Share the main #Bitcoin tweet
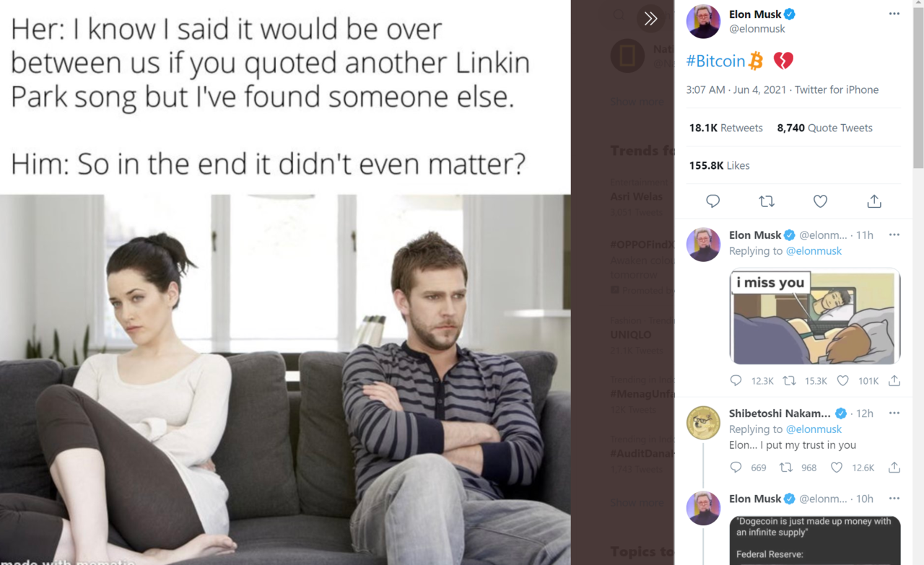 874,201
